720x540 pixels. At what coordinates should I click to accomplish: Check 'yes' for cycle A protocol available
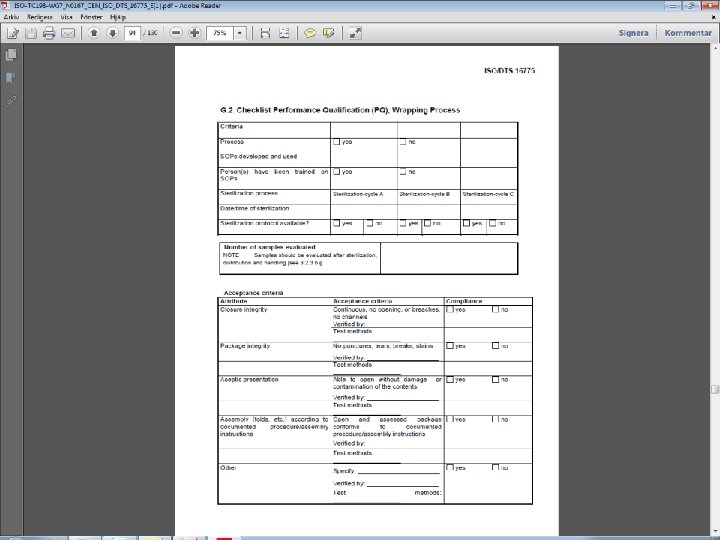coord(337,223)
